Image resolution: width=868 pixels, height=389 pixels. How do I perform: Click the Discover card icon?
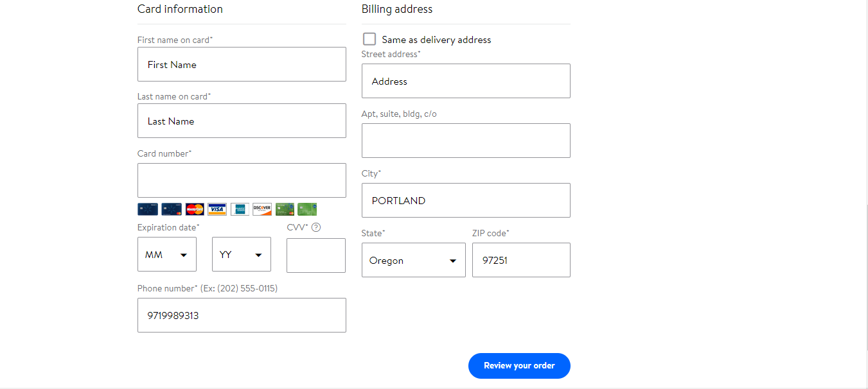pos(262,209)
